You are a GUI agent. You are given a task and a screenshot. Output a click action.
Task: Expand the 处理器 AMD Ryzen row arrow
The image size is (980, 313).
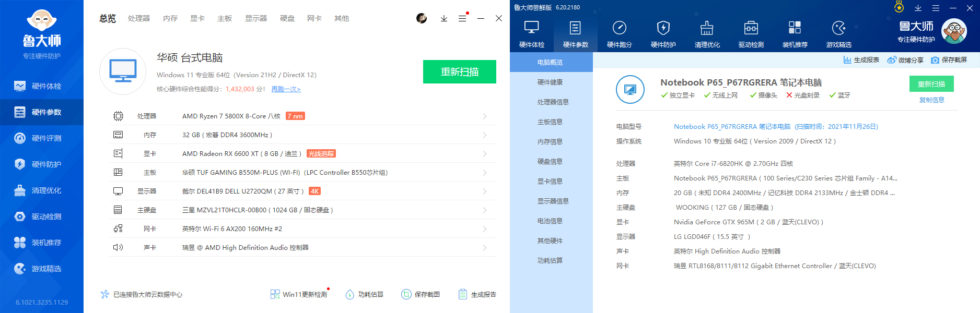click(x=484, y=116)
